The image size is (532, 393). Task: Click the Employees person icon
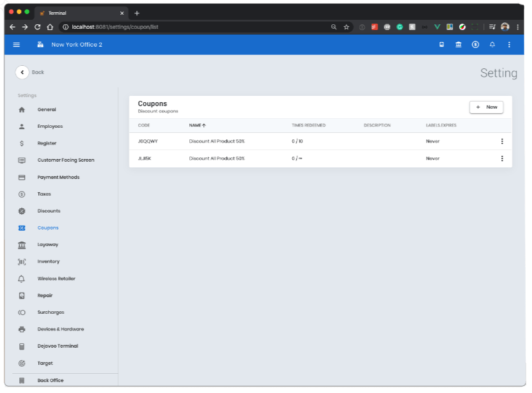(x=22, y=127)
